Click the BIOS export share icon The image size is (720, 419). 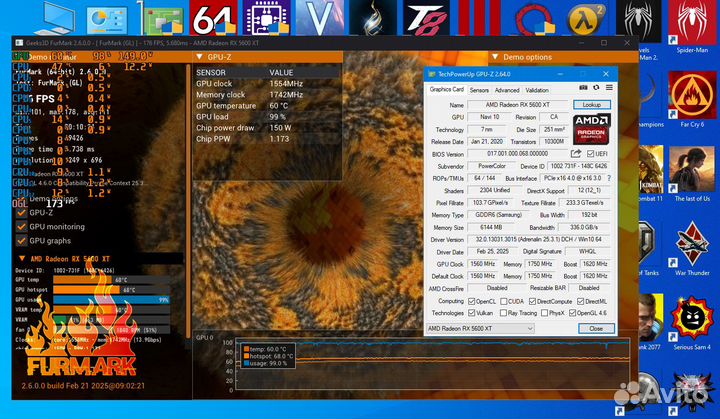coord(576,154)
